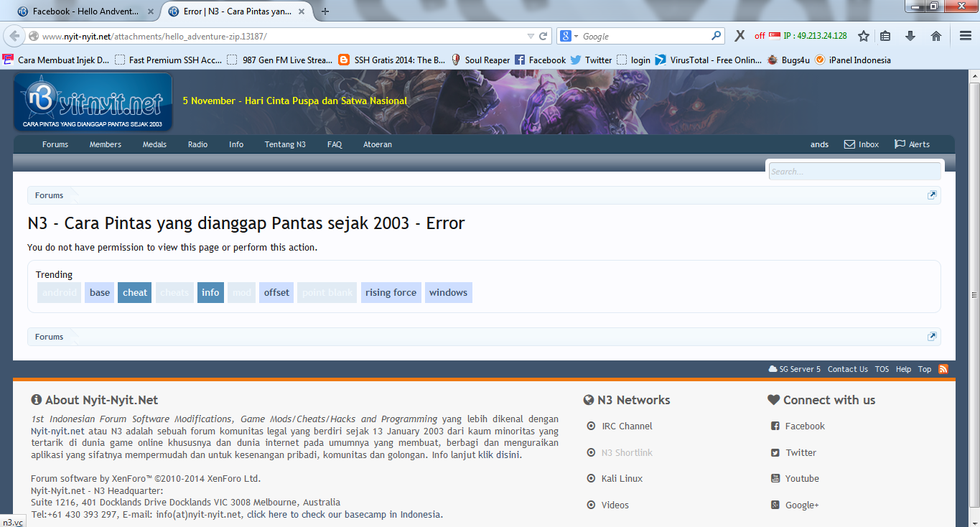Select the 'offset' trending tag
980x527 pixels.
click(276, 292)
